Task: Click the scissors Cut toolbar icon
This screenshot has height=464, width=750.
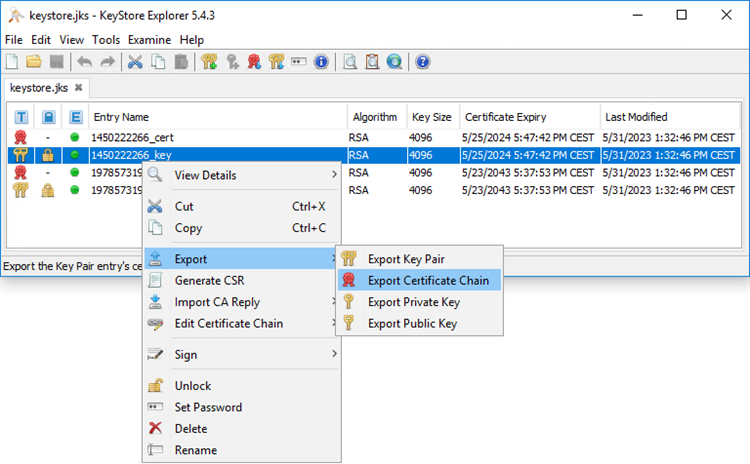Action: coord(135,62)
